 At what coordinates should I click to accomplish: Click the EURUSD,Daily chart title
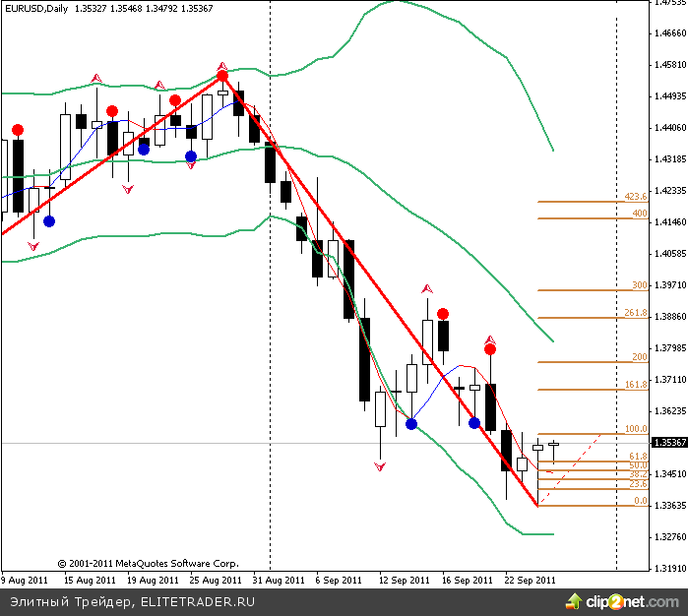[x=35, y=7]
